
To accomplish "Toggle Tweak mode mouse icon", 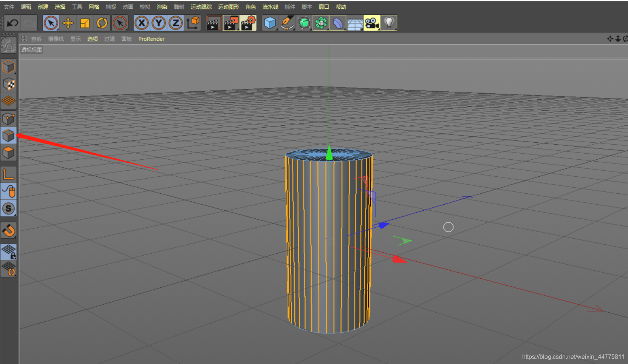I will coord(8,191).
